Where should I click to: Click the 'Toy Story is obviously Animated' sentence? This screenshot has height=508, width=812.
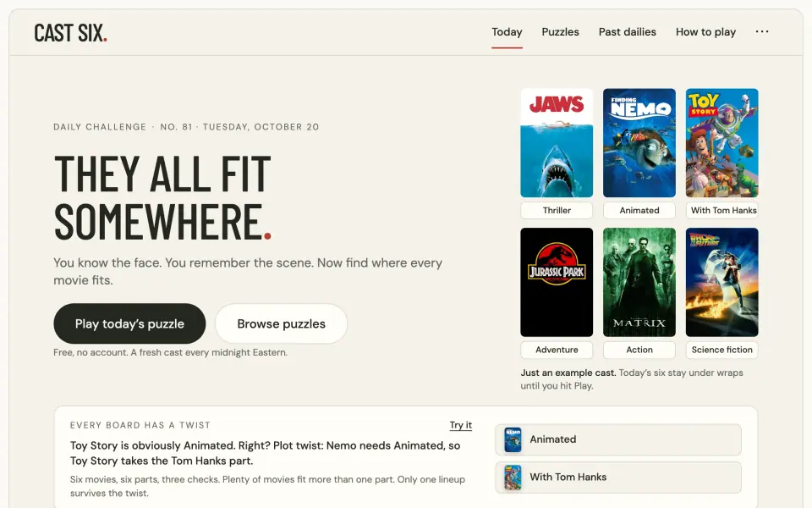[265, 453]
